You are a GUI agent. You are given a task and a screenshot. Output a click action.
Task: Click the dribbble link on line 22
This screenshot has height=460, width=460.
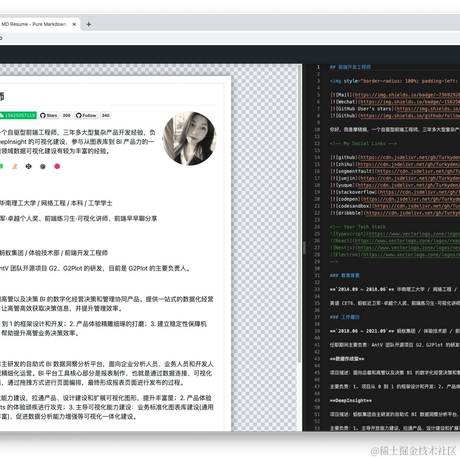tap(412, 213)
